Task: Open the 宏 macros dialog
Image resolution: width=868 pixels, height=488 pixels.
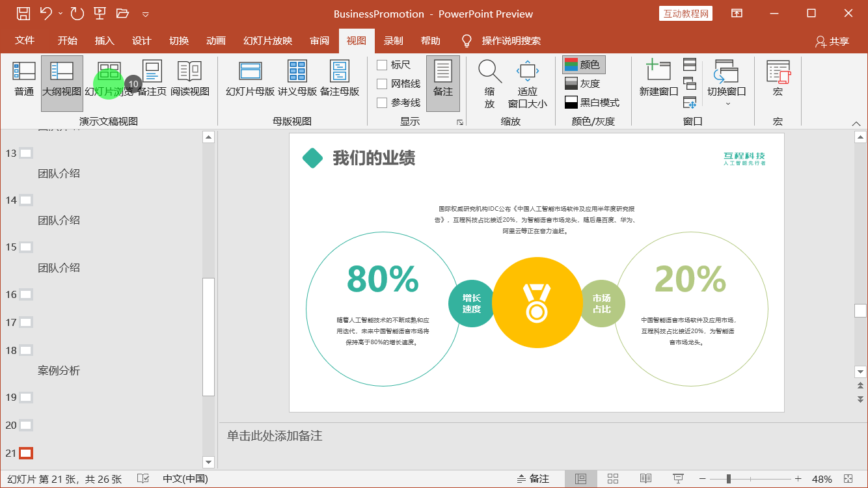Action: pyautogui.click(x=778, y=78)
